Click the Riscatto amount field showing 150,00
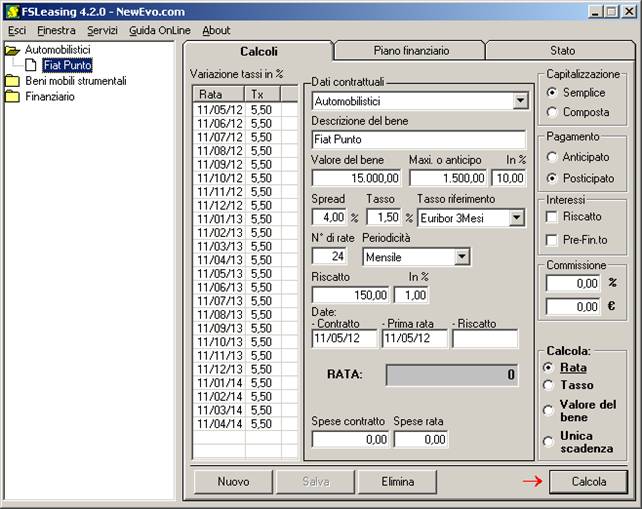This screenshot has width=642, height=509. click(350, 295)
